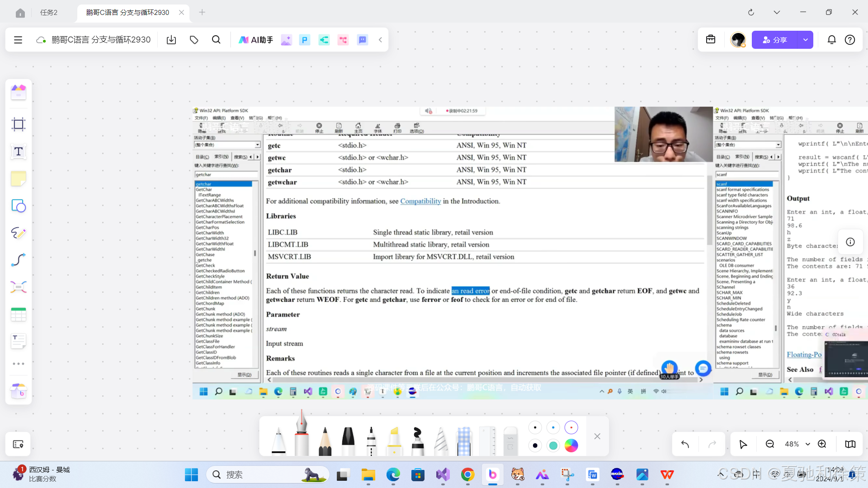Screen dimensions: 868x488
Task: Open the AI助手 assistant
Action: (256, 40)
